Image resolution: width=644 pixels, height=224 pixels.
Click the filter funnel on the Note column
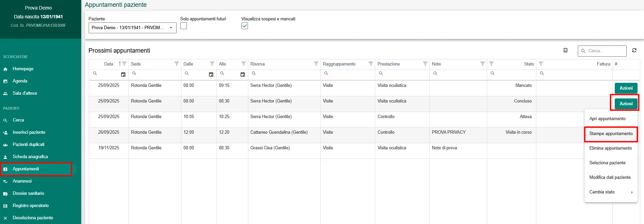(x=482, y=64)
